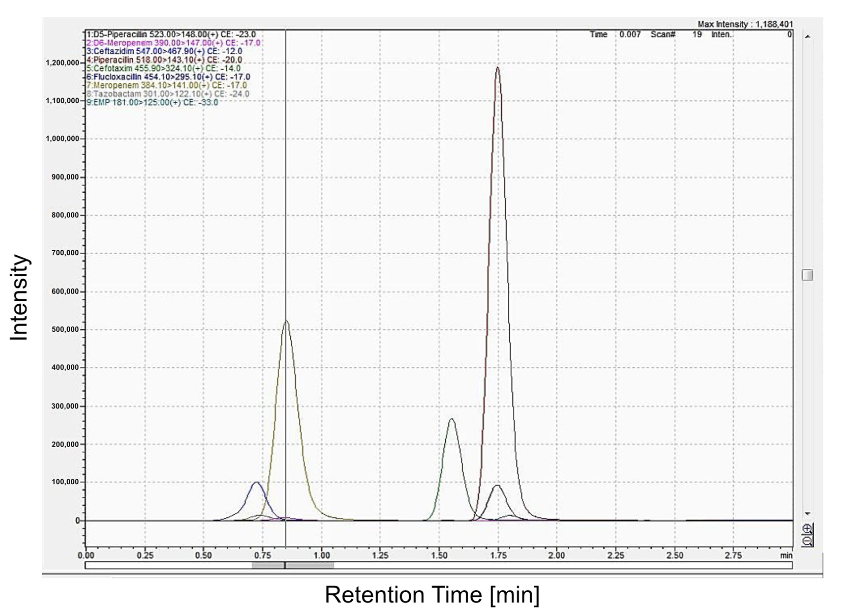
Task: Select the Cefotaxim legend entry
Action: point(163,68)
